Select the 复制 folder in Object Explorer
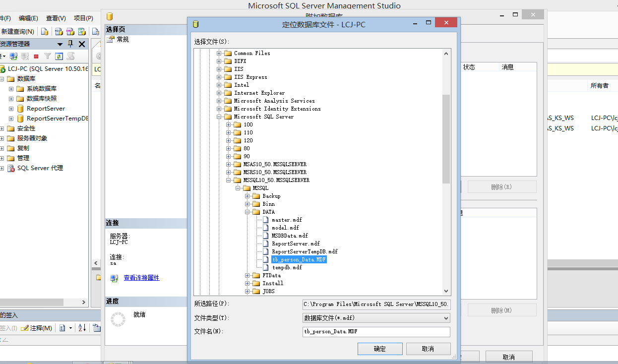The width and height of the screenshot is (618, 364). [23, 148]
